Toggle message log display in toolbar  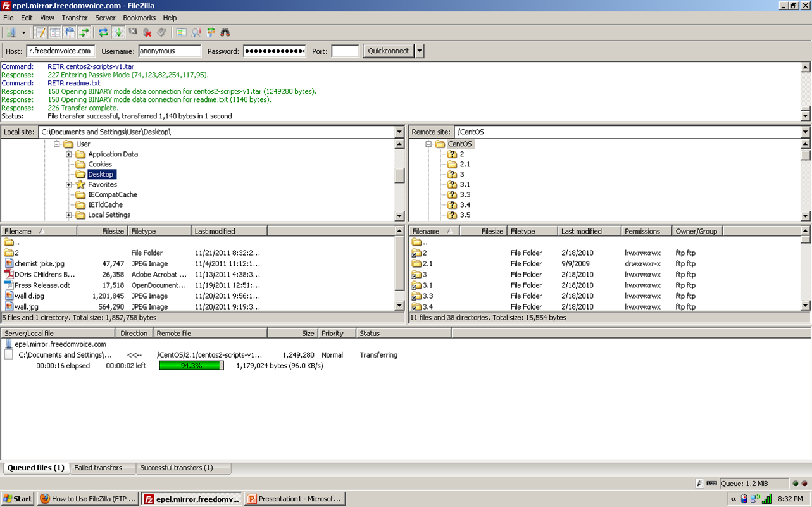click(41, 32)
